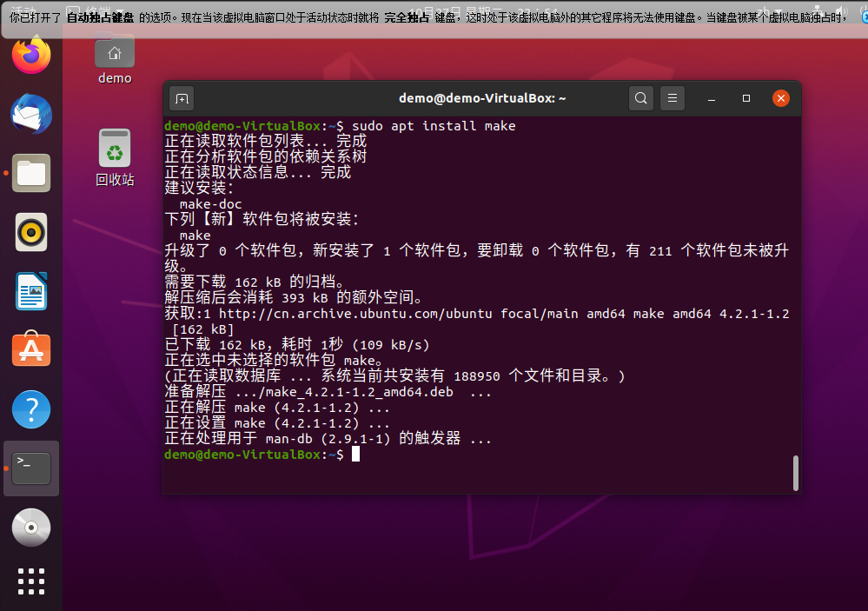The height and width of the screenshot is (611, 868).
Task: Open the terminal hamburger menu
Action: tap(672, 98)
